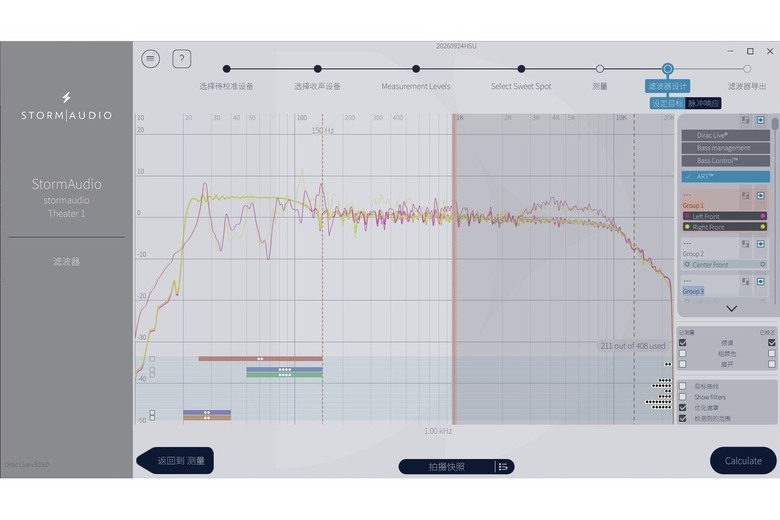Click the Group 3 spectrum view icon
Image resolution: width=780 pixels, height=520 pixels.
tap(745, 281)
